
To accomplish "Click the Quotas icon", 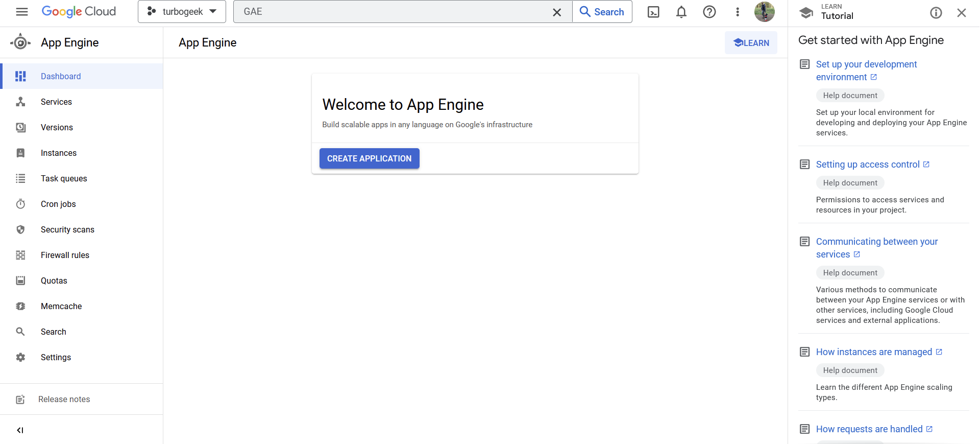I will (20, 281).
